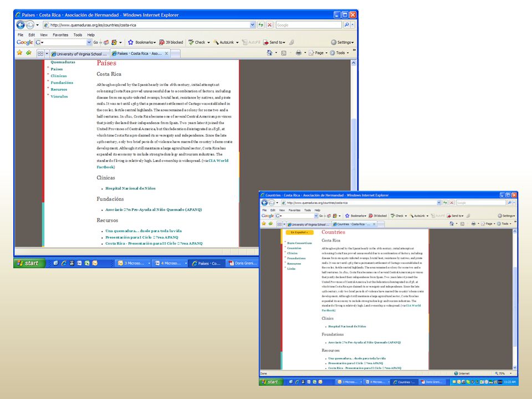The height and width of the screenshot is (399, 532).
Task: Click Google search field in Countries window
Action: [x=481, y=203]
